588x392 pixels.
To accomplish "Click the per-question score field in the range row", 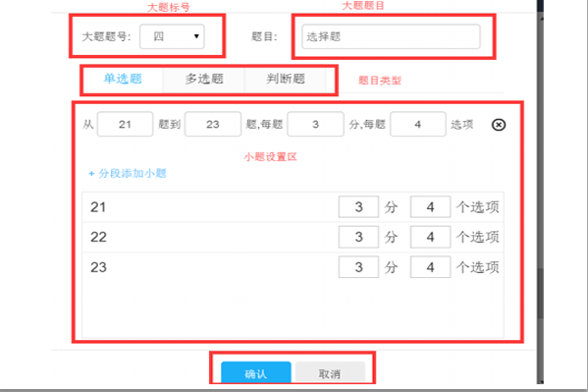I will click(x=315, y=125).
